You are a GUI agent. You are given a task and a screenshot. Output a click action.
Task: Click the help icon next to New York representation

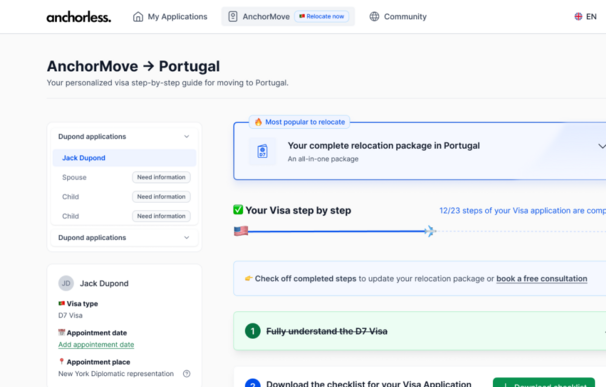point(187,373)
